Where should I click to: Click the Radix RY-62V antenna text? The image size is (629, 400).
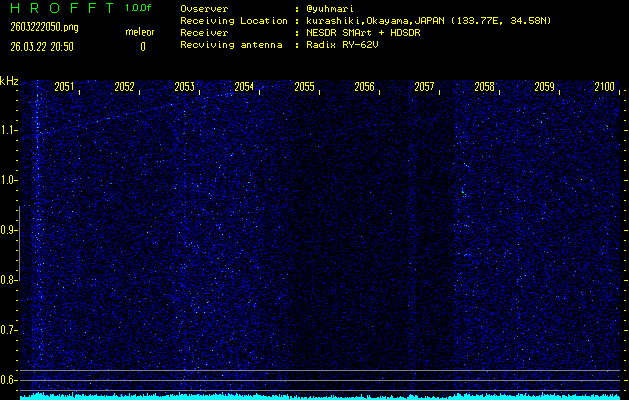[342, 45]
